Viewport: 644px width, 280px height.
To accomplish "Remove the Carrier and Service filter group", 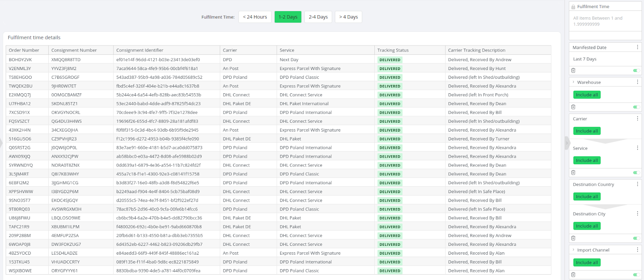I will pos(573,173).
